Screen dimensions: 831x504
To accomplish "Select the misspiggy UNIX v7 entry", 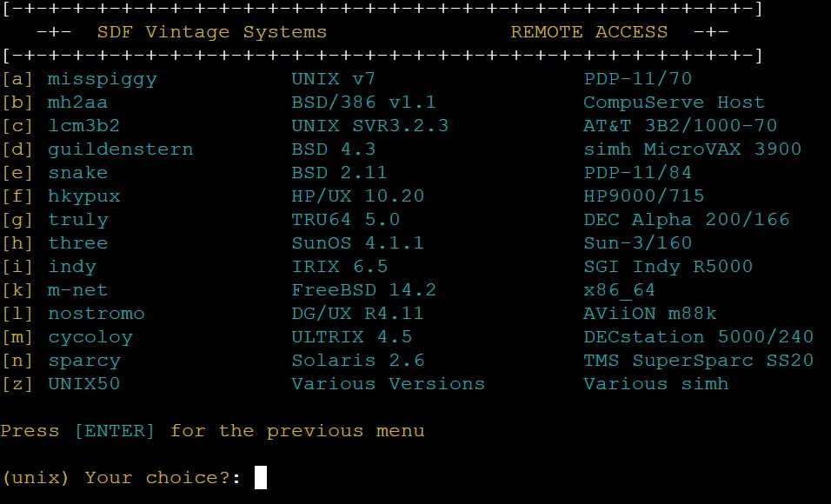I will 103,79.
